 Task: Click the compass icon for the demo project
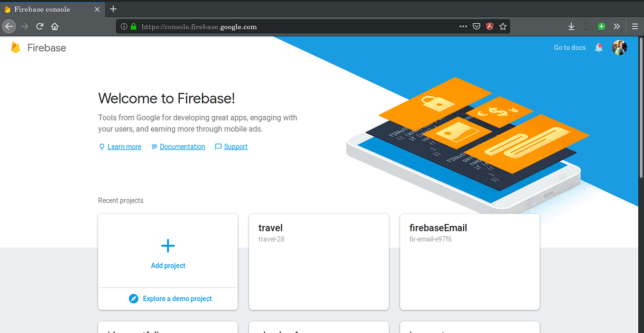(x=133, y=298)
